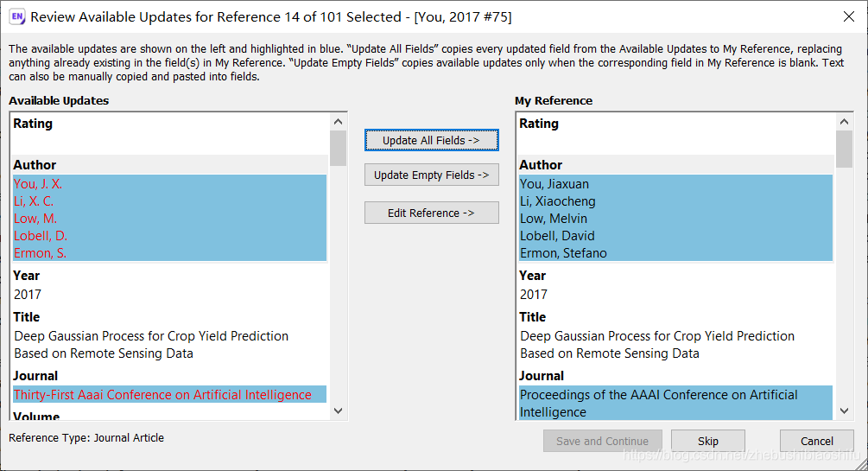Click the Thirty-First Aaai Conference journal update
This screenshot has height=471, width=868.
pos(162,395)
